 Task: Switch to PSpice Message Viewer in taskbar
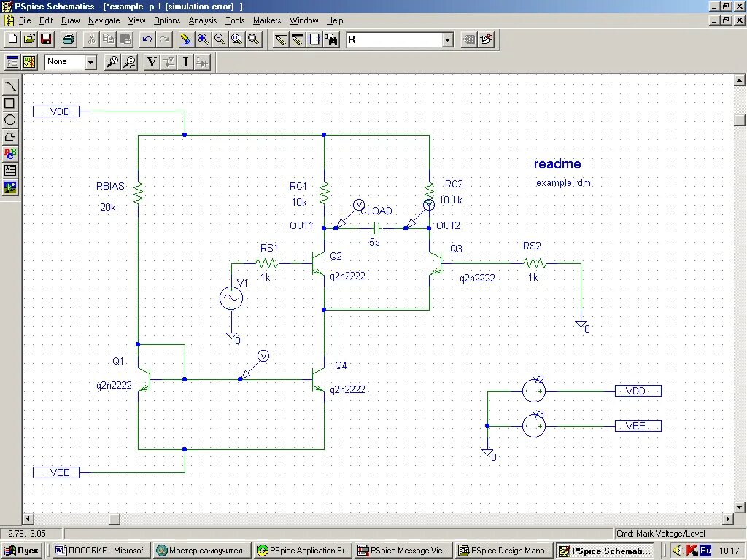click(x=403, y=551)
